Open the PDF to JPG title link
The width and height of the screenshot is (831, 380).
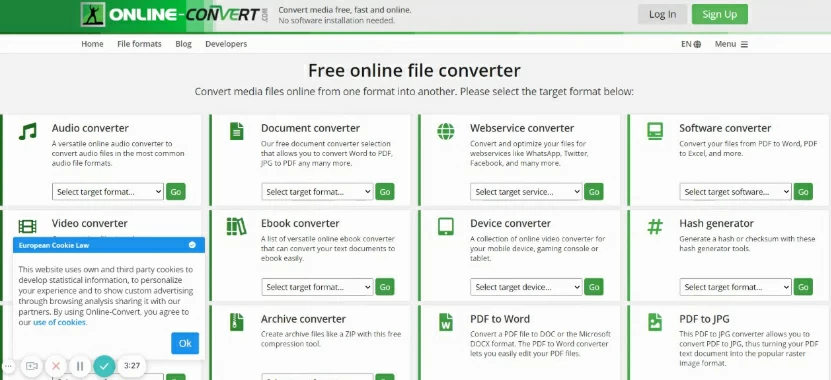pyautogui.click(x=704, y=319)
